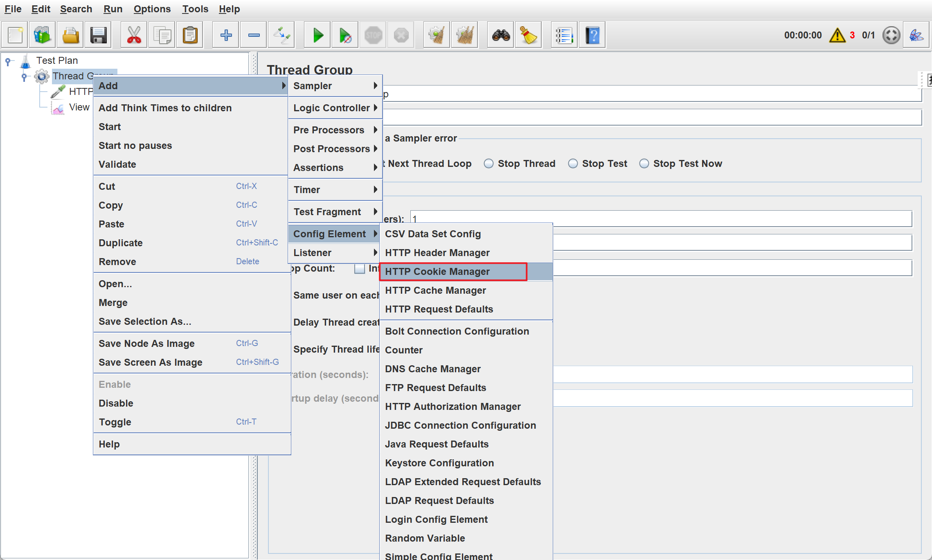Viewport: 932px width, 560px height.
Task: Click Add Think Times to children
Action: click(x=165, y=108)
